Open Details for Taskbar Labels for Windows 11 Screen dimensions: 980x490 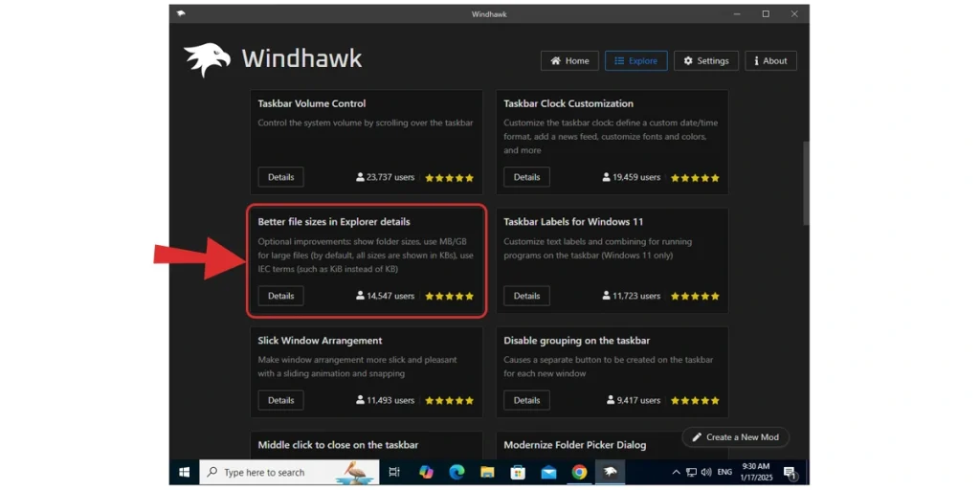coord(526,296)
